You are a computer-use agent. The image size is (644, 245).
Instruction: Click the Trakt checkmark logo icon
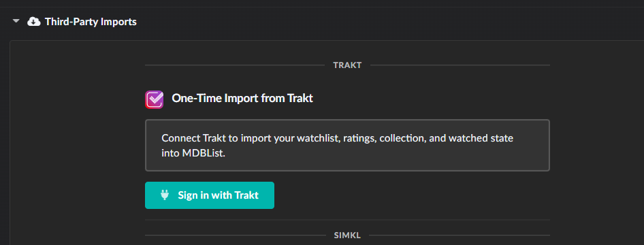(154, 99)
